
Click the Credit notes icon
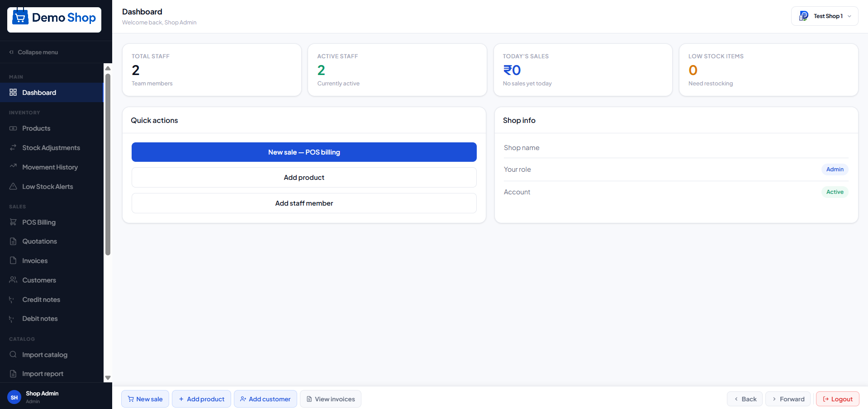[x=12, y=300]
